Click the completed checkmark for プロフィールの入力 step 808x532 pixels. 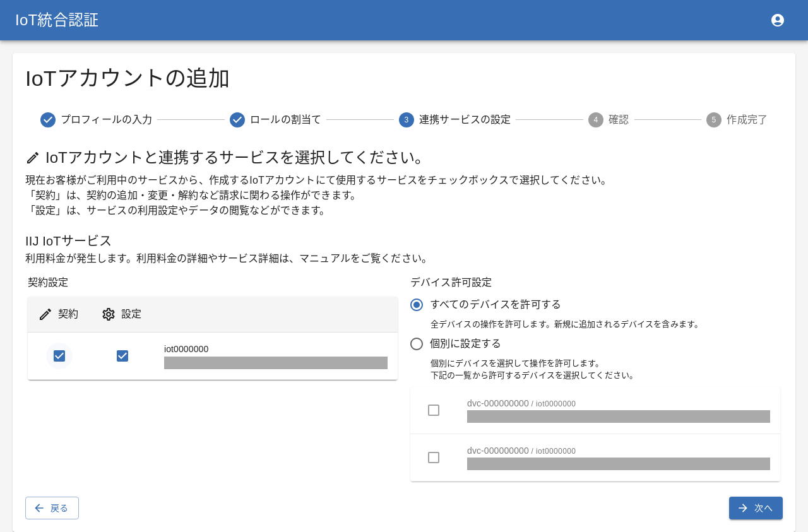pyautogui.click(x=48, y=120)
